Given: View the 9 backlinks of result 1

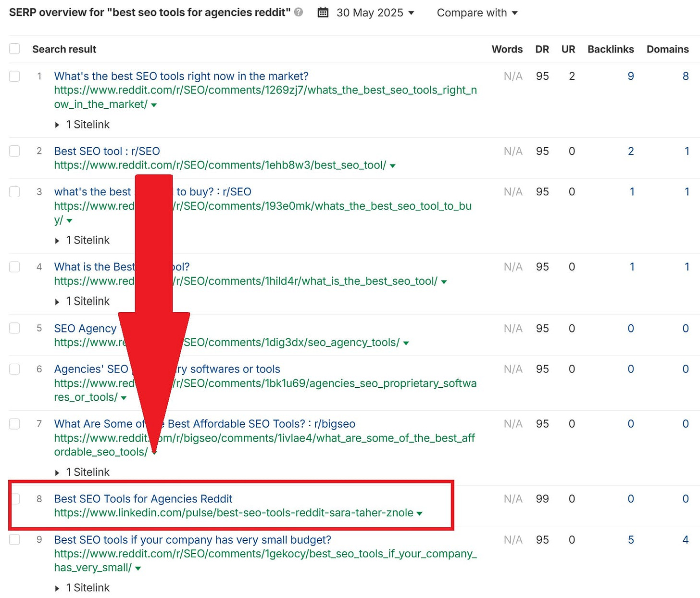Looking at the screenshot, I should (x=630, y=76).
